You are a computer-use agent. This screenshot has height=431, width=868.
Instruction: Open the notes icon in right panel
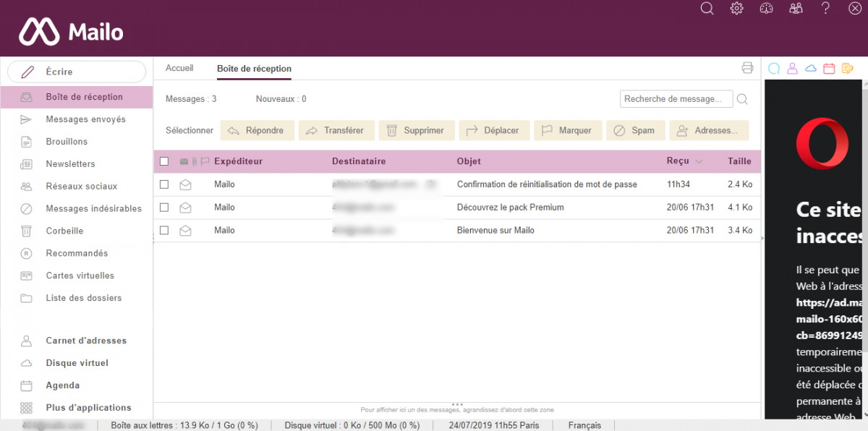click(847, 69)
